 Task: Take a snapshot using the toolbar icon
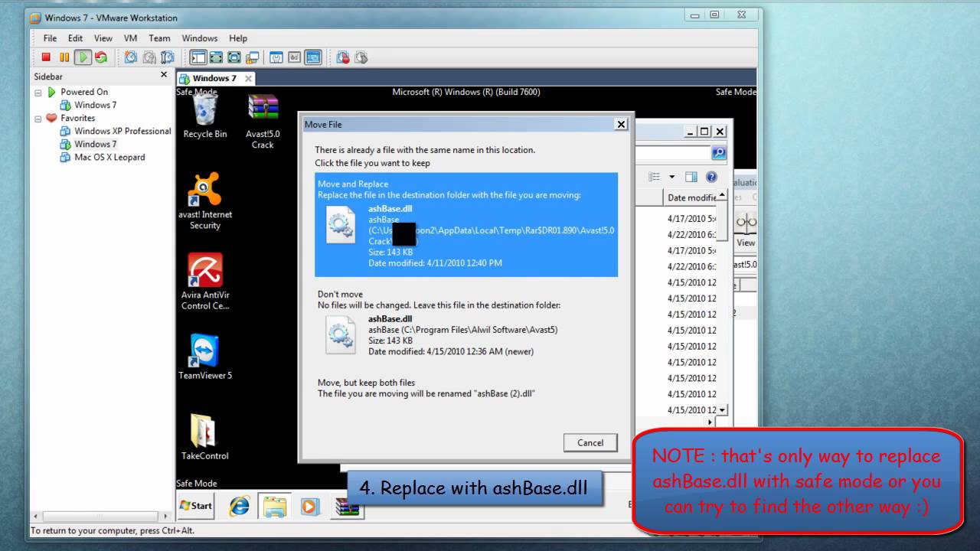click(x=131, y=57)
